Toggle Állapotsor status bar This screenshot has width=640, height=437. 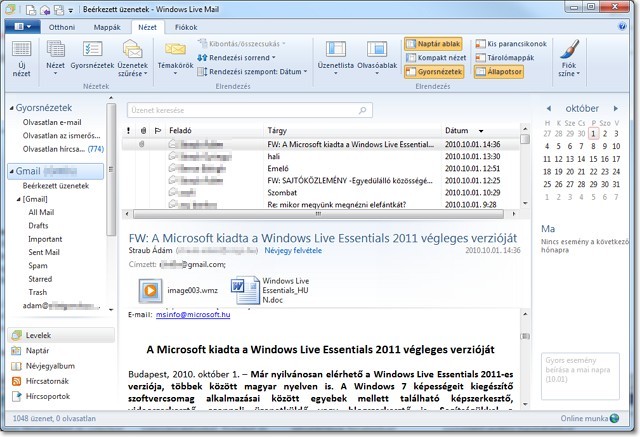click(499, 72)
